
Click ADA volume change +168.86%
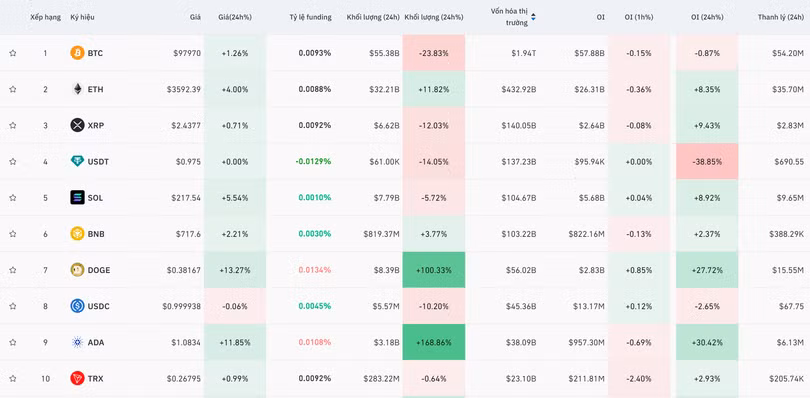click(x=434, y=342)
